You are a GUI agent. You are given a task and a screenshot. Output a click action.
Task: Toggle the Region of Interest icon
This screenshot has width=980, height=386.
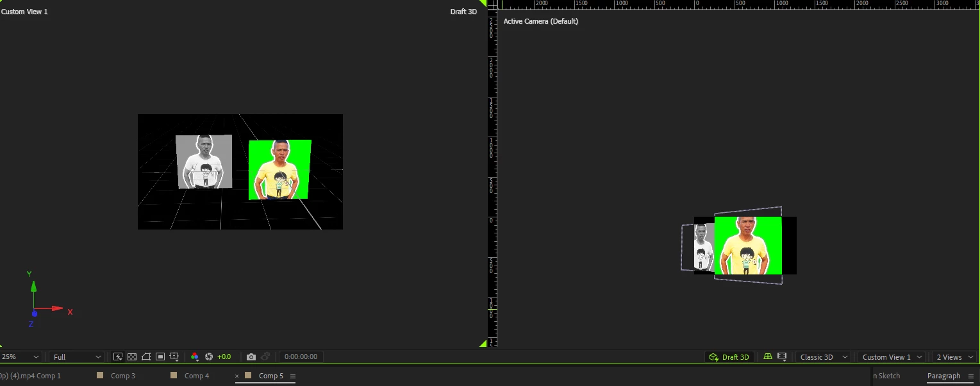click(x=160, y=357)
